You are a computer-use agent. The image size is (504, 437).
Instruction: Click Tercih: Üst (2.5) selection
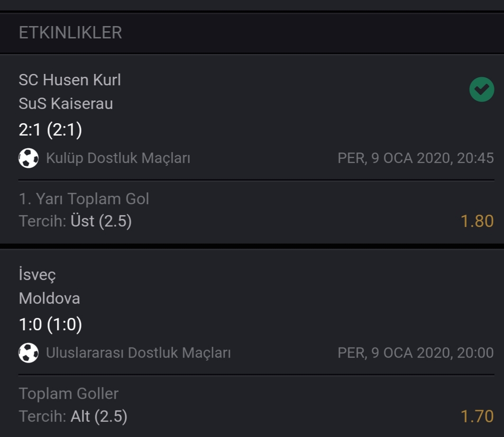[x=75, y=221]
